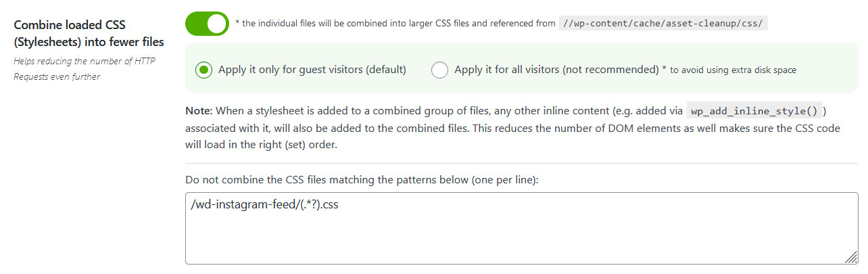This screenshot has height=274, width=868.
Task: Click the "Combine loaded CSS (Stylesheets)" heading
Action: tap(89, 34)
